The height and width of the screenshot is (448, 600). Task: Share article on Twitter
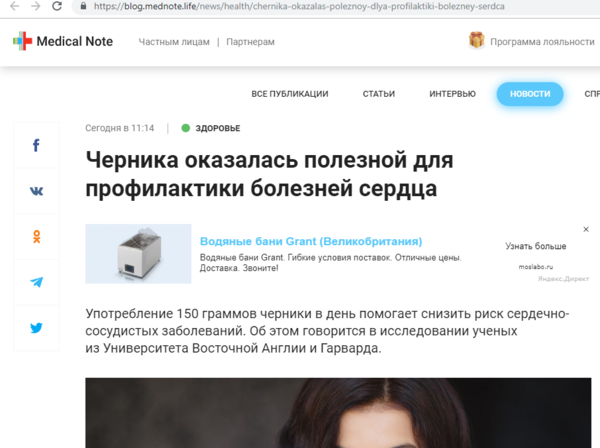point(36,328)
